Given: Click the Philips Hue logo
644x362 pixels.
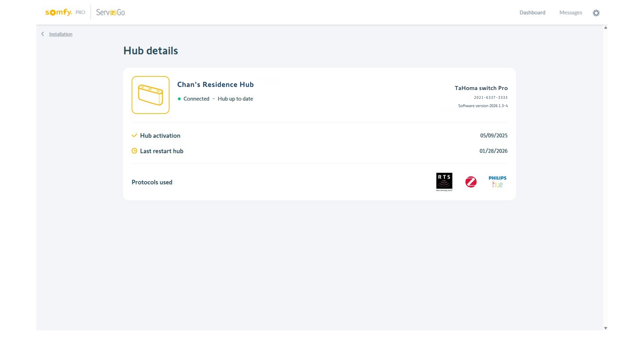Looking at the screenshot, I should tap(497, 182).
